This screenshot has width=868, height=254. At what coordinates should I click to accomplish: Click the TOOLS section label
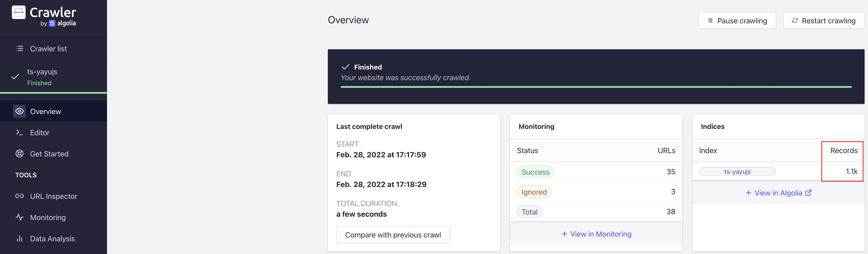tap(26, 175)
